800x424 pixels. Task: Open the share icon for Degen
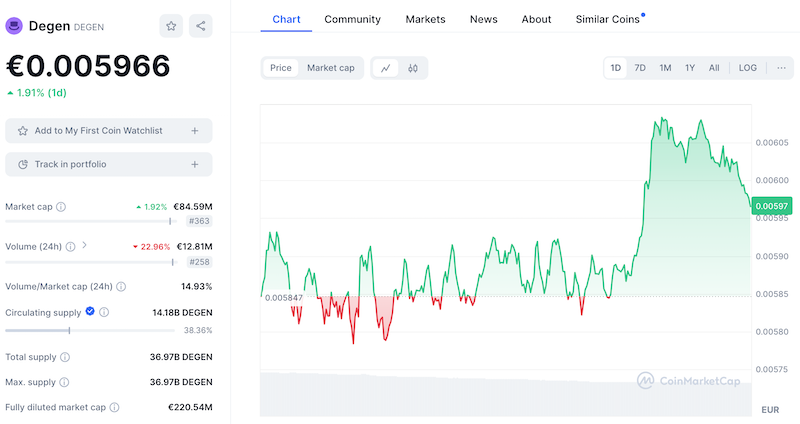[x=201, y=26]
